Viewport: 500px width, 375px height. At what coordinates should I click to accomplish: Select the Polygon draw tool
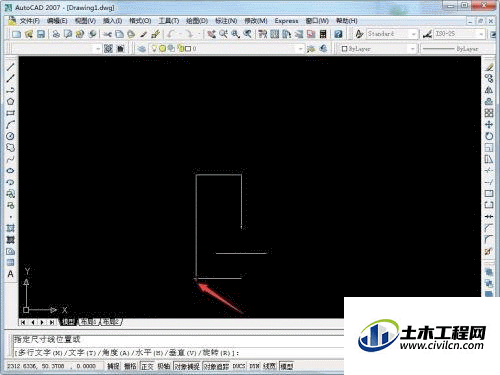pos(10,102)
